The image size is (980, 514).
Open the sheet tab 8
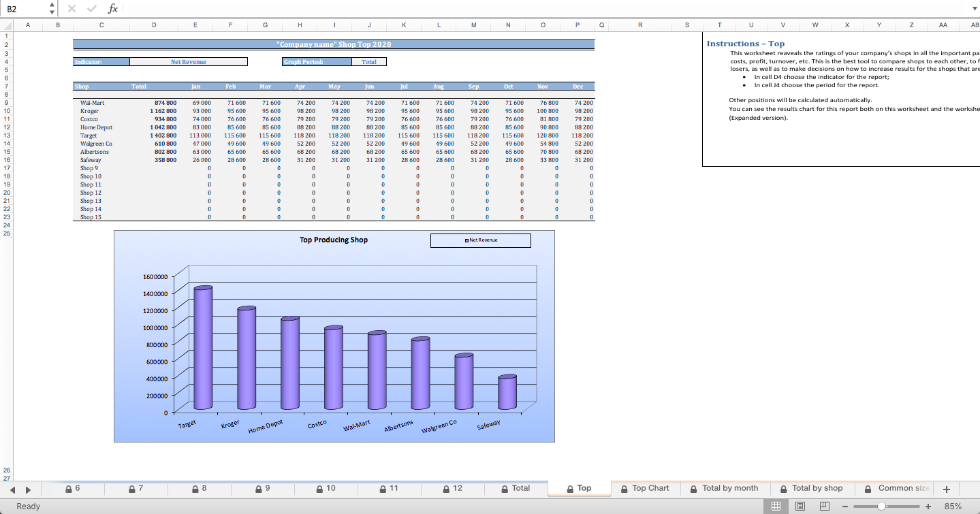199,488
